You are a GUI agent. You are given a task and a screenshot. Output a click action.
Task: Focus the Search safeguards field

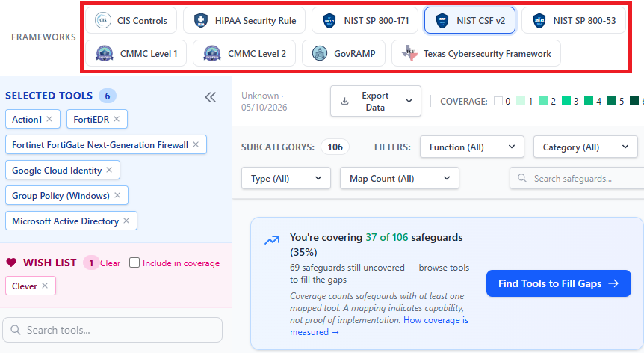(x=577, y=178)
